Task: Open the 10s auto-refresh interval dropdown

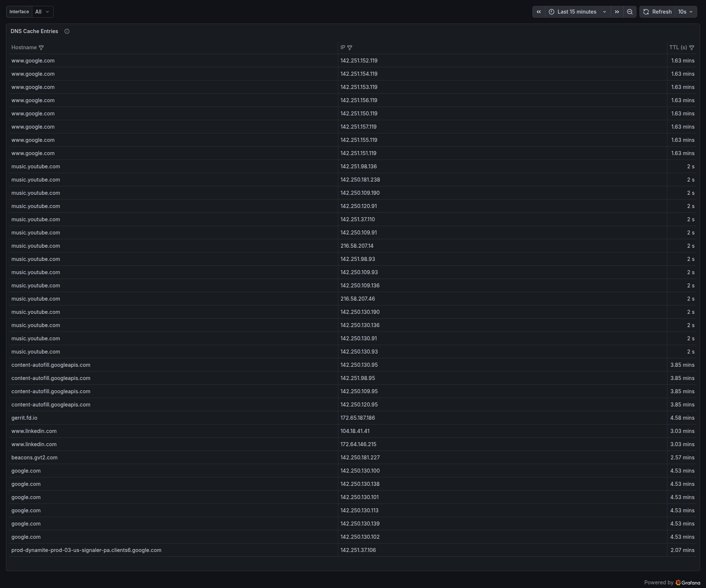Action: point(685,11)
